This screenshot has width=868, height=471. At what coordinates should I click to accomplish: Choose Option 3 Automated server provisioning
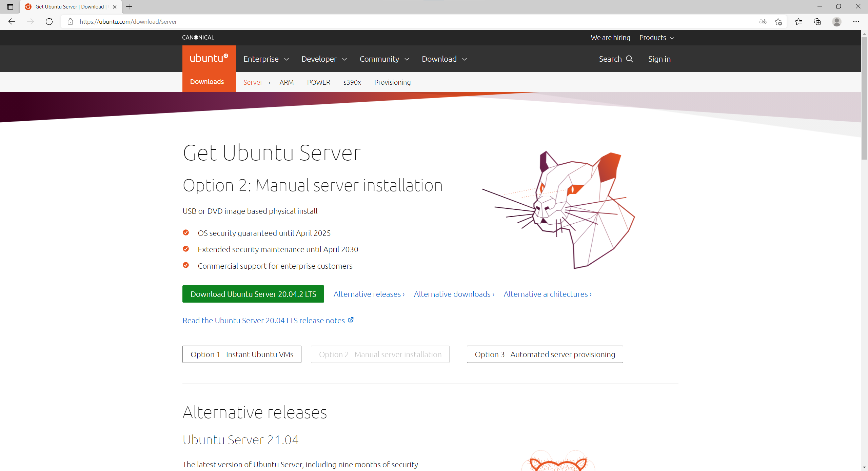(x=545, y=354)
